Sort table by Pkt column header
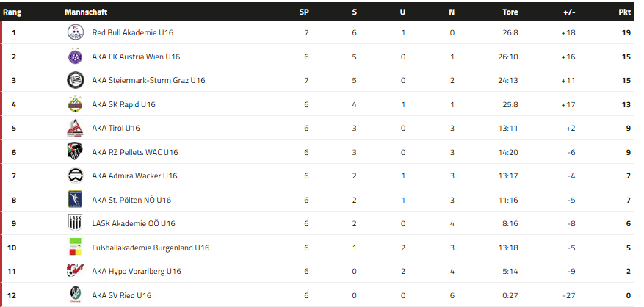This screenshot has width=644, height=307. pos(626,12)
